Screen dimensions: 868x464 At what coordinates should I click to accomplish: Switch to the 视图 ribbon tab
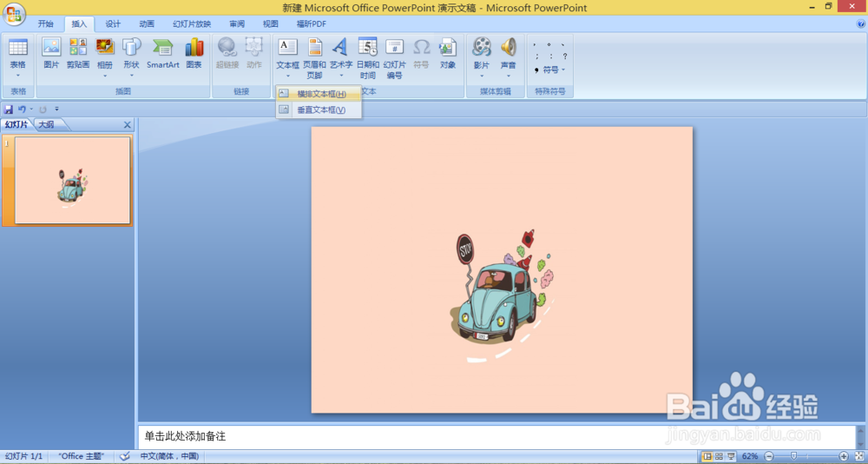(271, 23)
